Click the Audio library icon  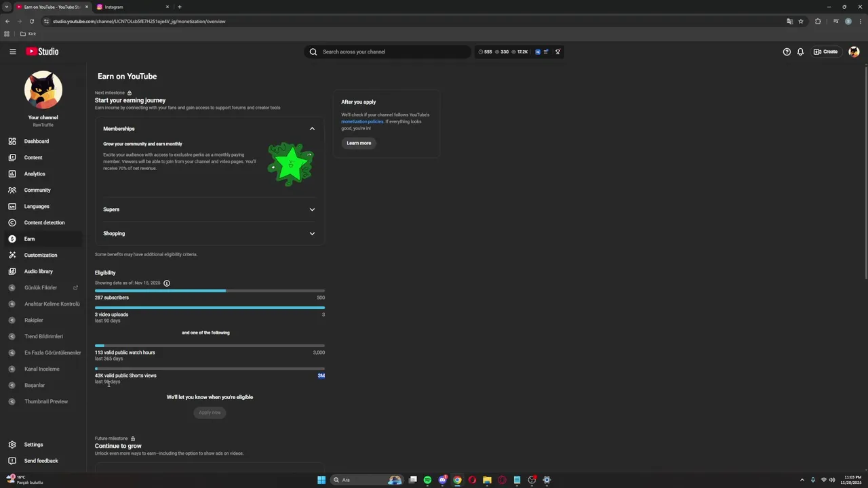click(12, 271)
